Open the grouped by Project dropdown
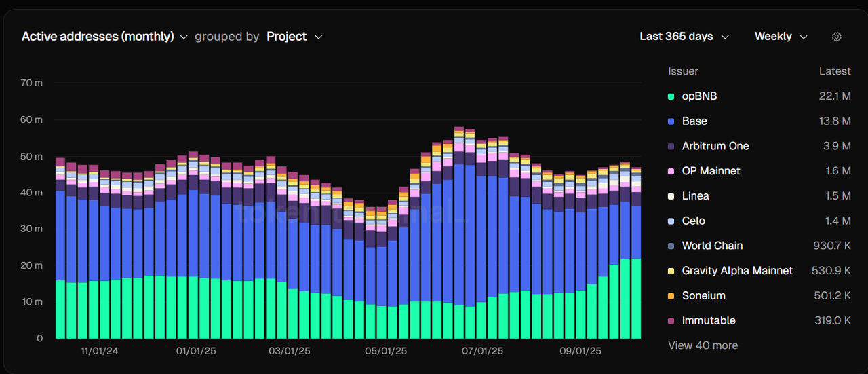Image resolution: width=868 pixels, height=374 pixels. pos(294,36)
